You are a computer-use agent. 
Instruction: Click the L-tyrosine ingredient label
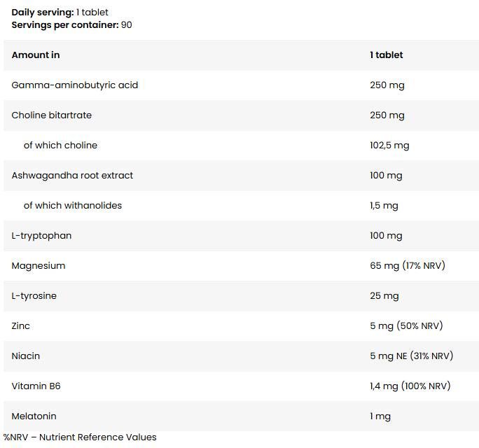[x=34, y=296]
